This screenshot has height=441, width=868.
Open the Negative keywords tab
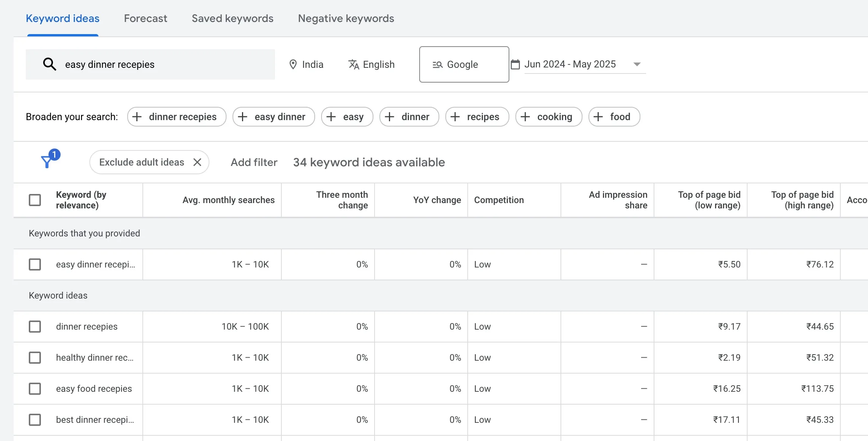pyautogui.click(x=346, y=18)
